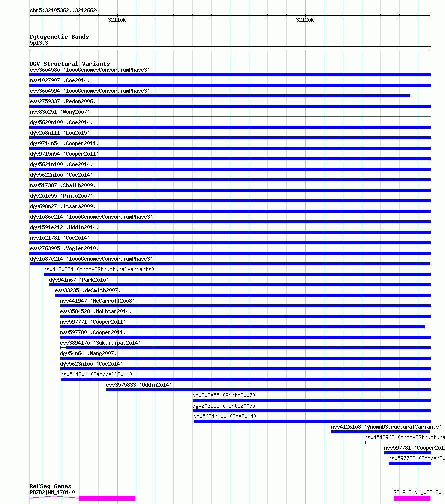
Task: Click the nsv597771 (Cooper2011) label
Action: pyautogui.click(x=93, y=322)
